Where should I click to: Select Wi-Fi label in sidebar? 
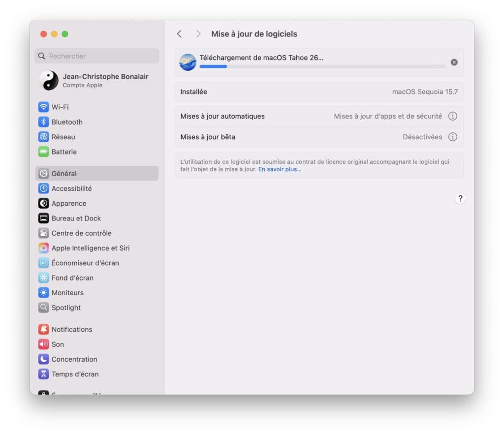pos(60,107)
